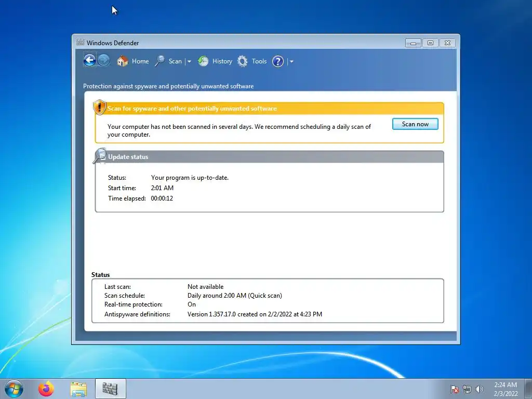Click the Scan toolbar label
This screenshot has height=399, width=532.
click(175, 61)
